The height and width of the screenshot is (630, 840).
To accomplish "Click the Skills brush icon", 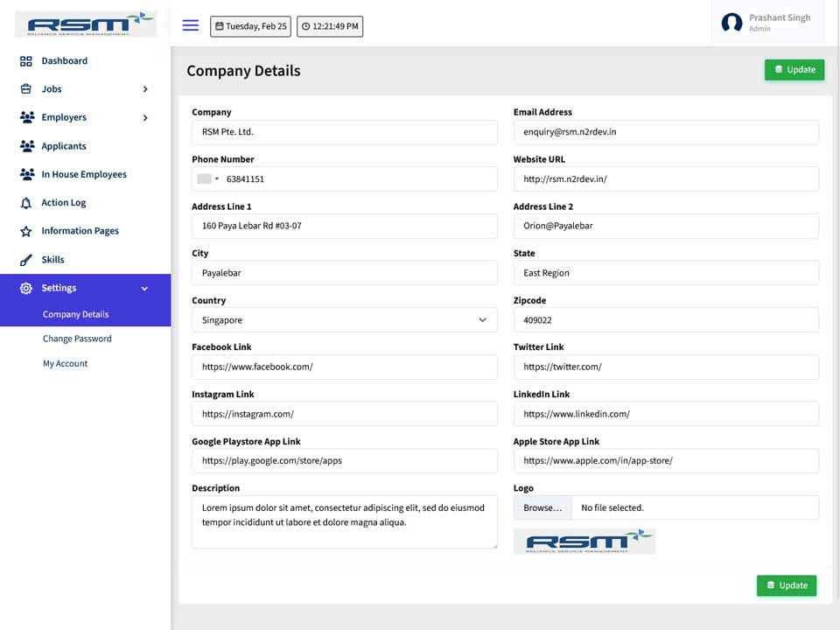I will (x=25, y=260).
